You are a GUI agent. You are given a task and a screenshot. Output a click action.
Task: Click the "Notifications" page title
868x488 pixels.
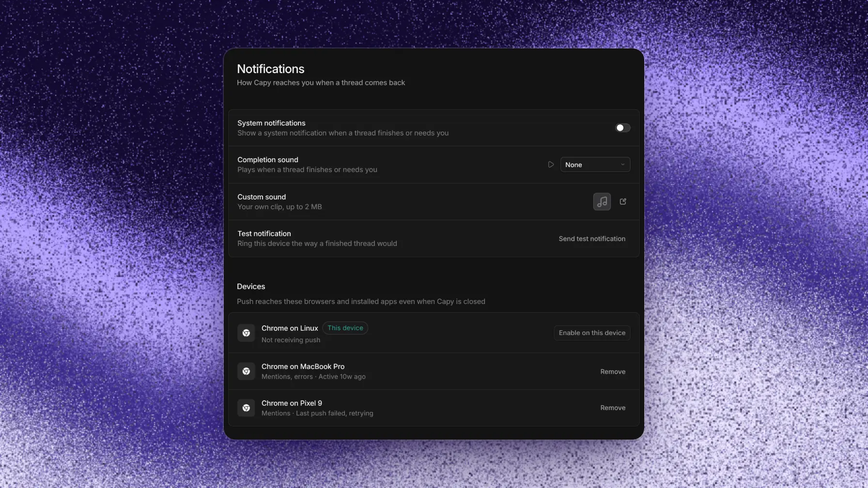271,69
